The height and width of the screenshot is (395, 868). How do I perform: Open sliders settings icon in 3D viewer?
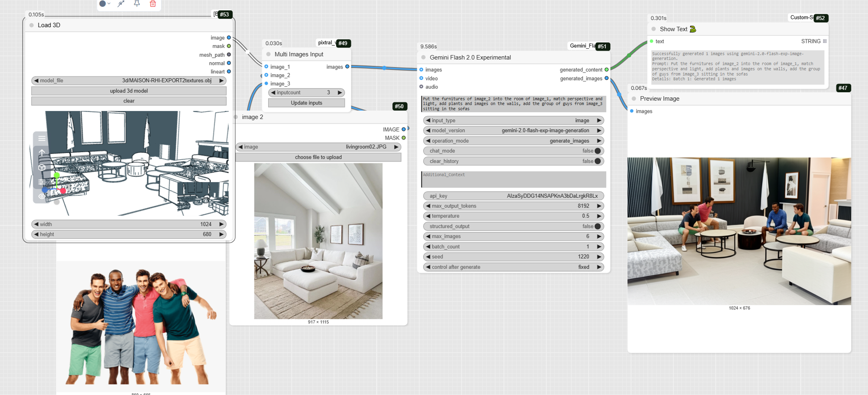tap(42, 182)
